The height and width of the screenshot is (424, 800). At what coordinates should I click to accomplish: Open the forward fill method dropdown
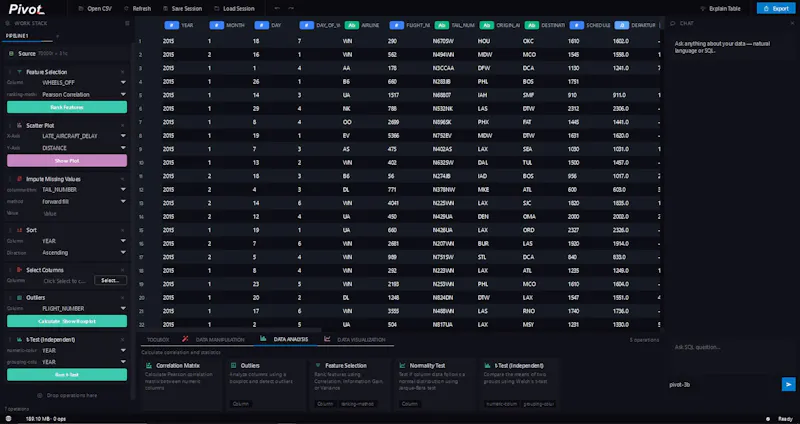click(84, 202)
